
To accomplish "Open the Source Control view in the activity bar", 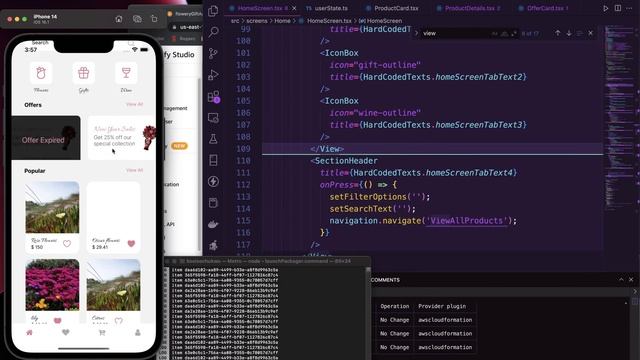I will [x=213, y=53].
